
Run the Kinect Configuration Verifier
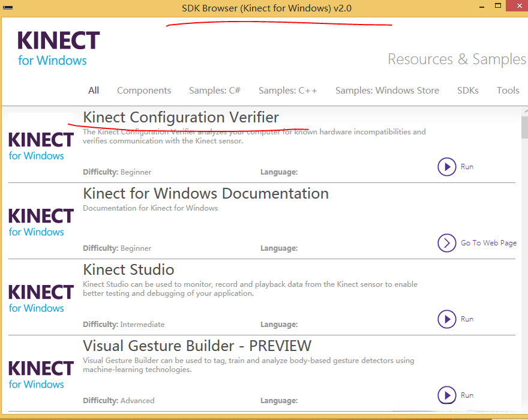point(446,167)
